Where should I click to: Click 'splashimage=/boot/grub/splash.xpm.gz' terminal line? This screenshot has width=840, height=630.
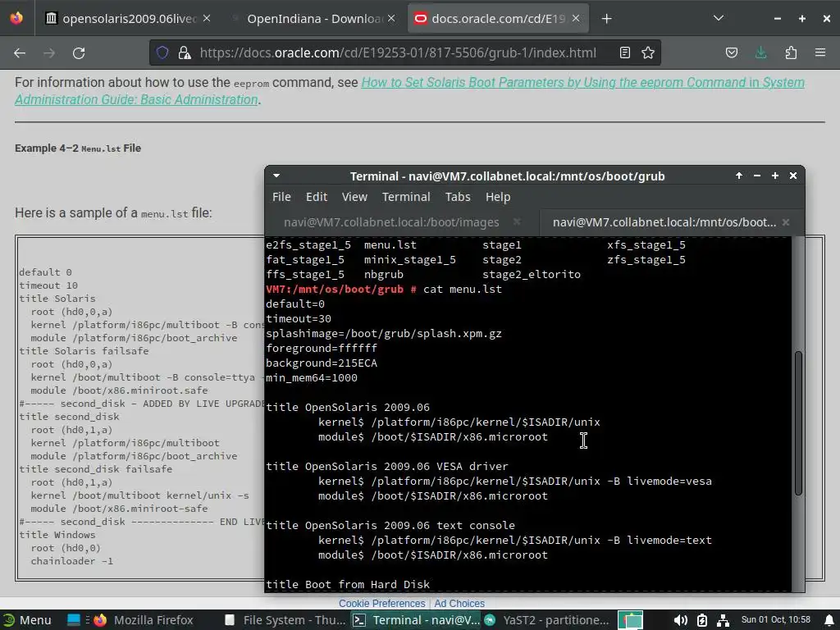[x=384, y=333]
